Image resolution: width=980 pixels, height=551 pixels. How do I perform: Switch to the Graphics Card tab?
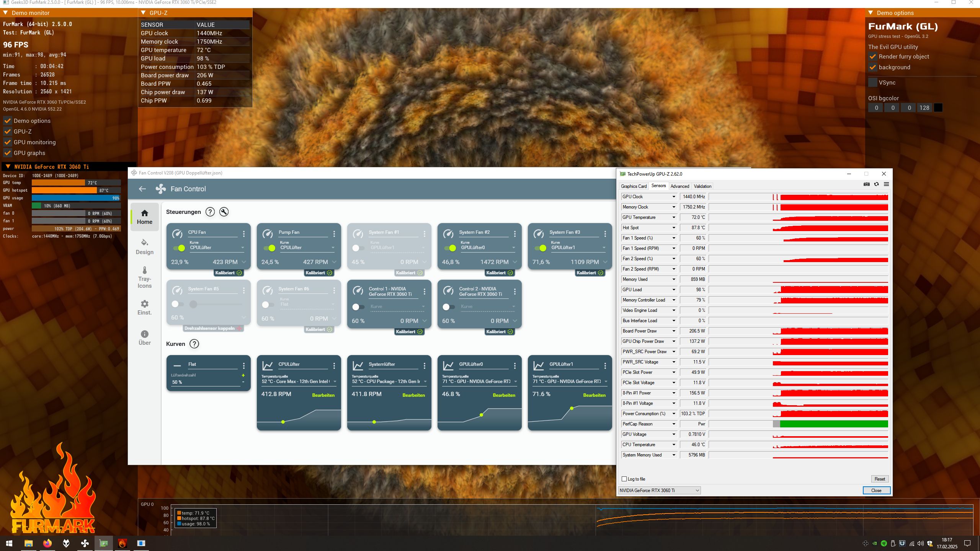coord(634,186)
